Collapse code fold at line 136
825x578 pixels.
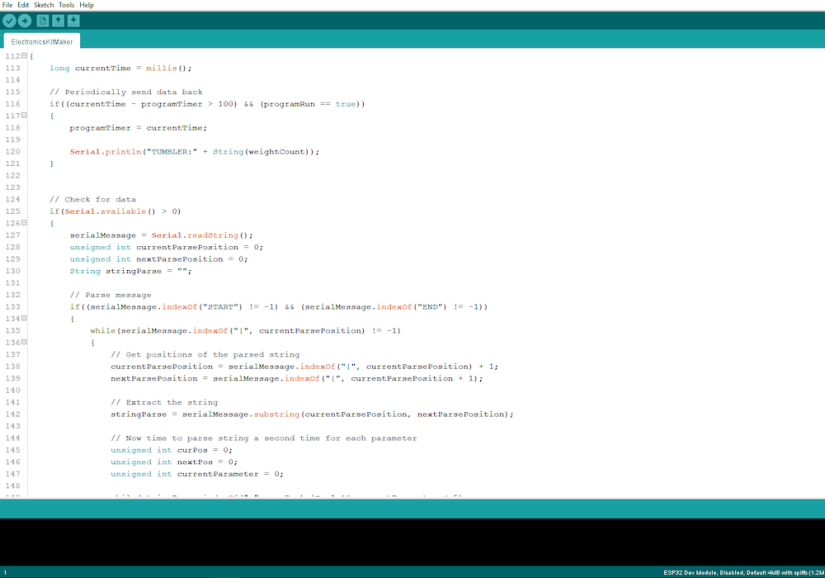tap(24, 342)
